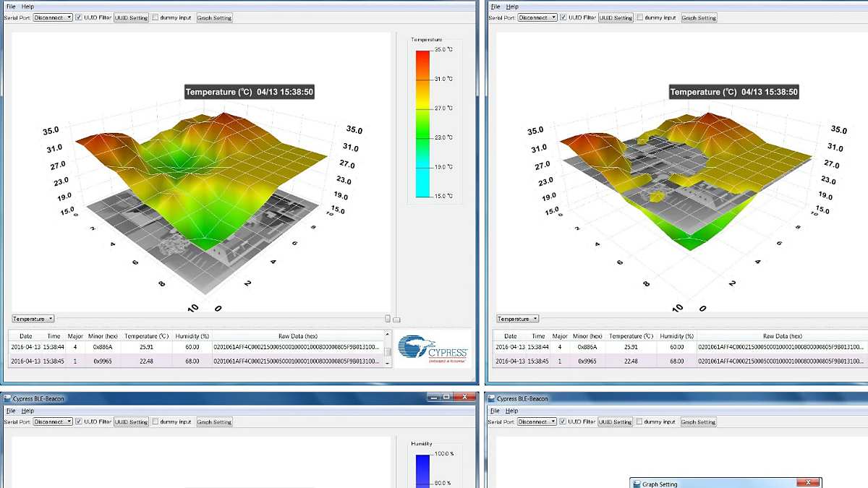868x488 pixels.
Task: Click Graph Setting button in the top-right window
Action: [x=699, y=17]
